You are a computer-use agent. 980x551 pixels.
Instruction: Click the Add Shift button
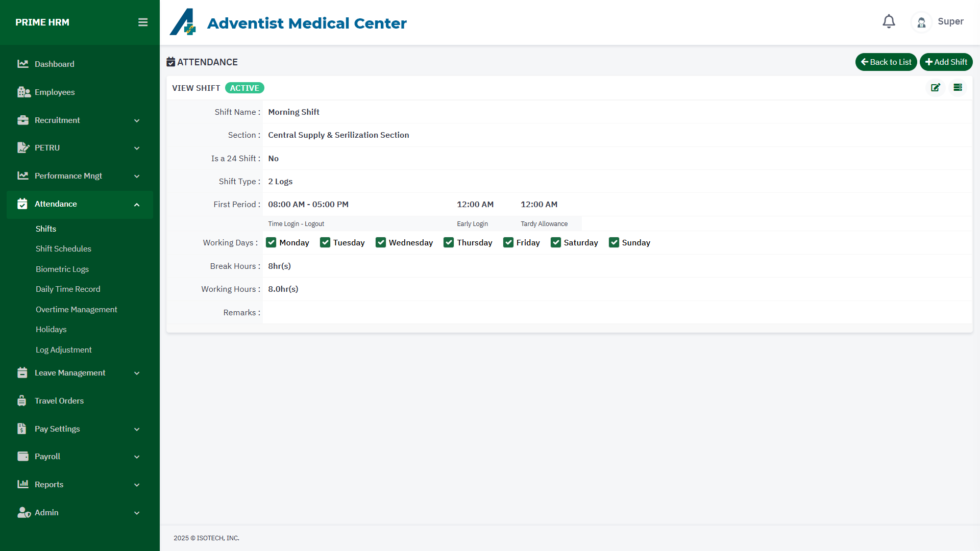[x=946, y=62]
